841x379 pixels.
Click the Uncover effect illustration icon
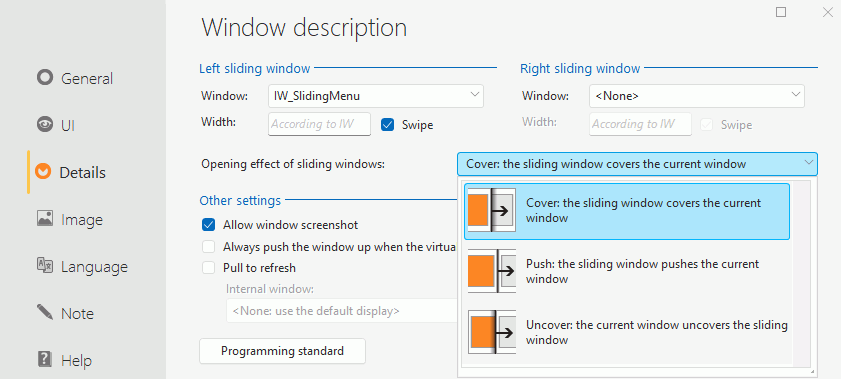(492, 332)
